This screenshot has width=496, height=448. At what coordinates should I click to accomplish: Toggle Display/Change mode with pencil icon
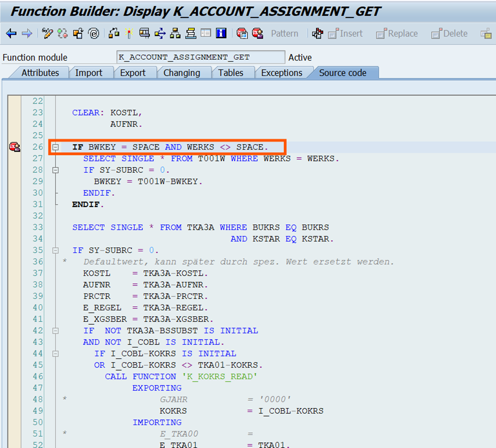tap(48, 34)
